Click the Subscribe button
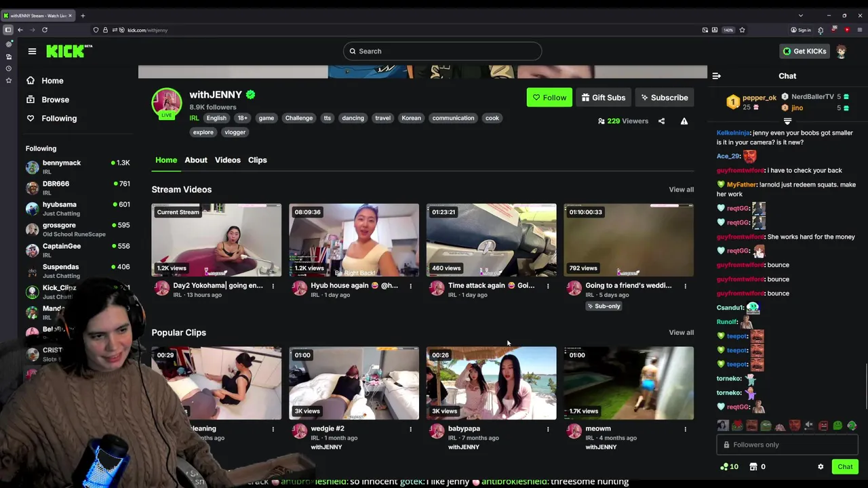This screenshot has height=488, width=868. 665,98
